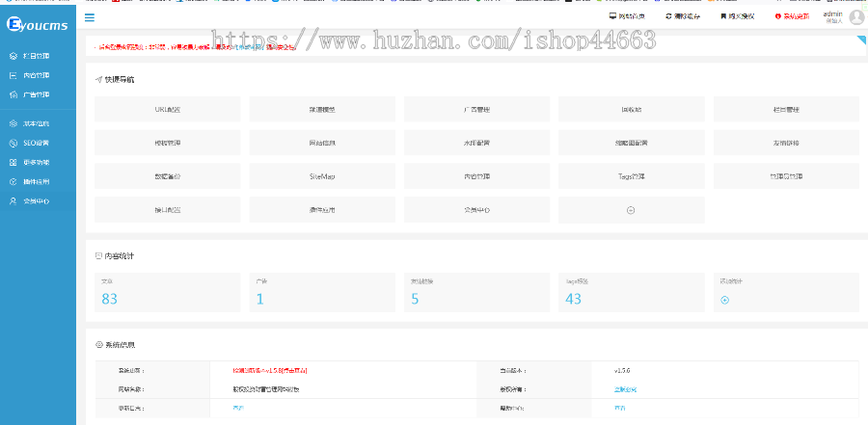Open 数据备份 quick navigation tile
Viewport: 868px width, 425px height.
[167, 176]
